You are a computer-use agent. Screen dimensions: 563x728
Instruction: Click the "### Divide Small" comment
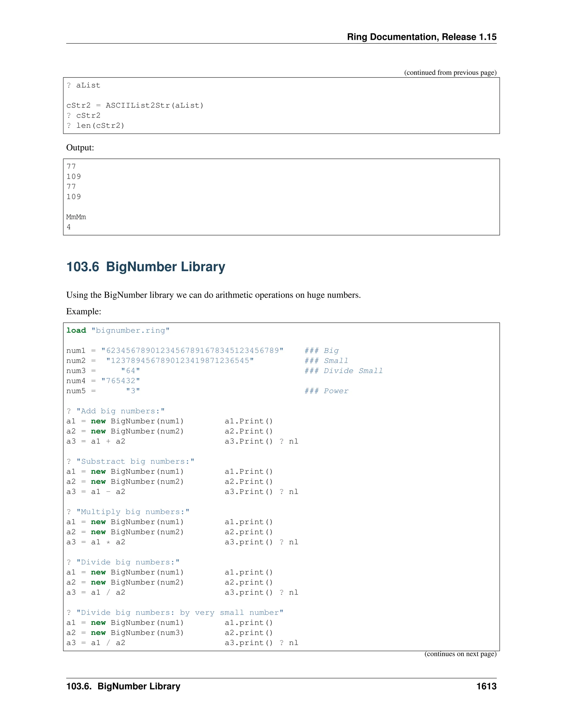click(x=343, y=371)
